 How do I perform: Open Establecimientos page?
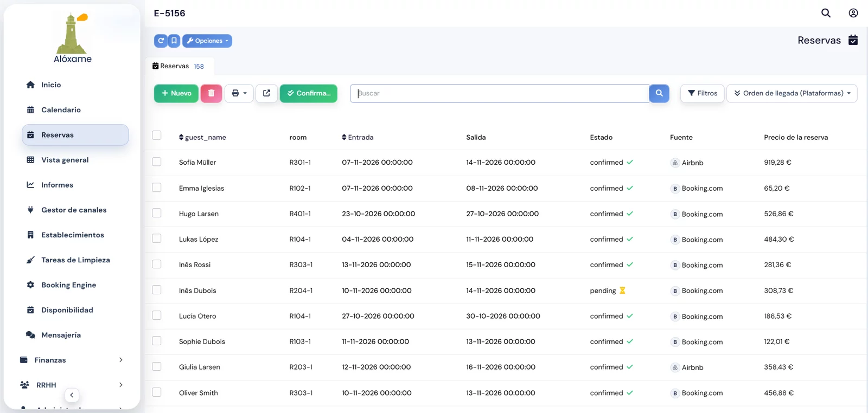(x=73, y=235)
